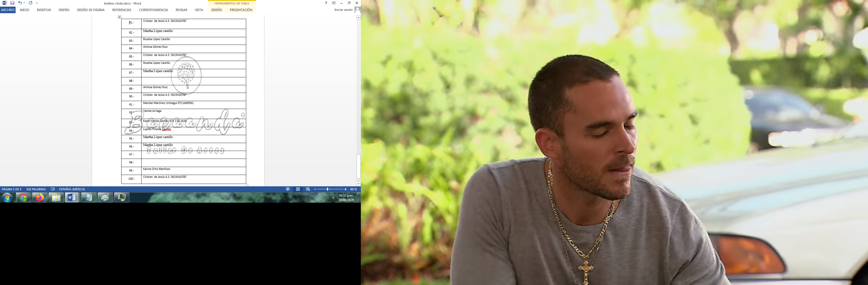Open table tools DISEÑO tab

(217, 10)
